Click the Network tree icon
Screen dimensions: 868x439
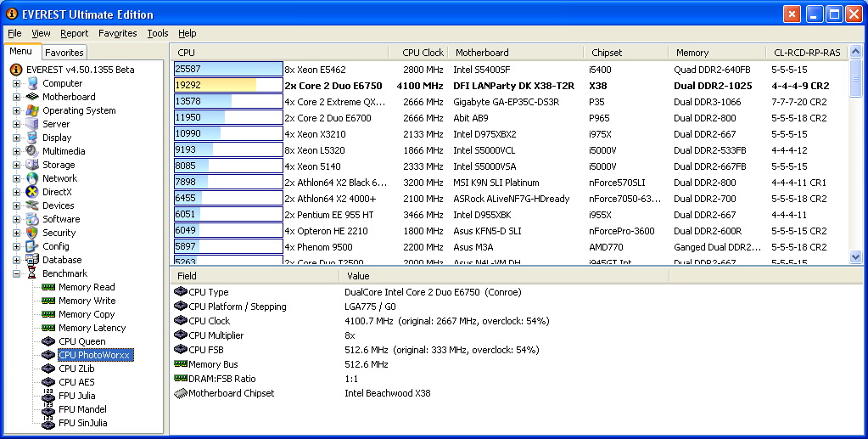coord(32,178)
